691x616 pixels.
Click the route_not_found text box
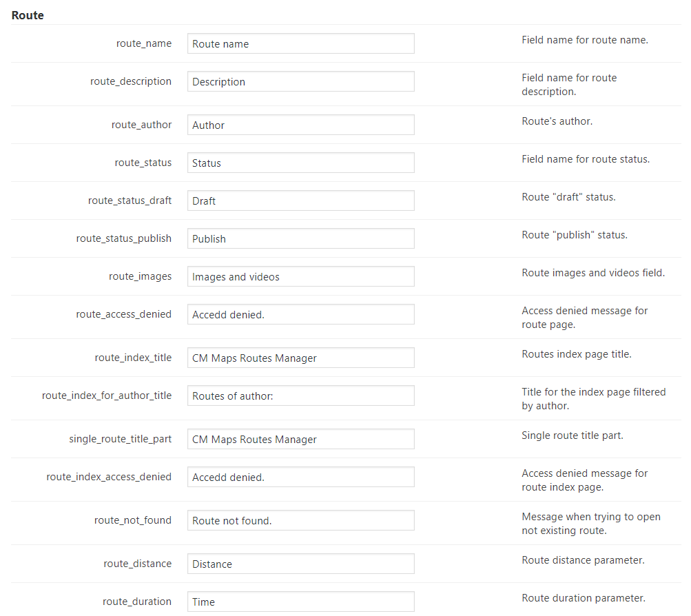pyautogui.click(x=300, y=521)
